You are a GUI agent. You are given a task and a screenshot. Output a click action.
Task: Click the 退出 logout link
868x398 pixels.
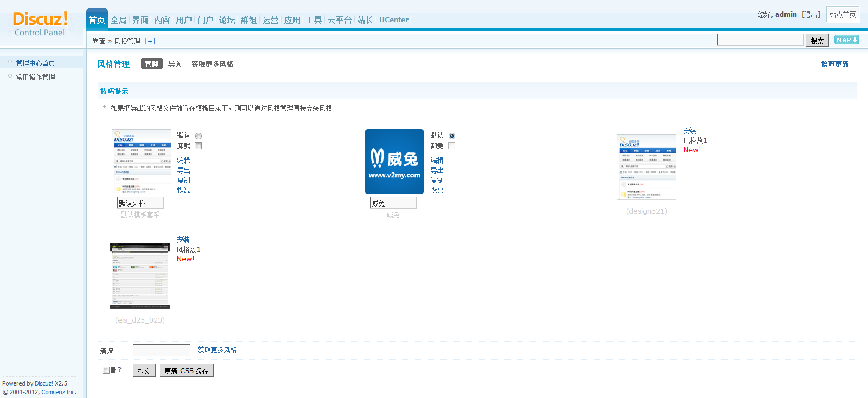[x=811, y=15]
